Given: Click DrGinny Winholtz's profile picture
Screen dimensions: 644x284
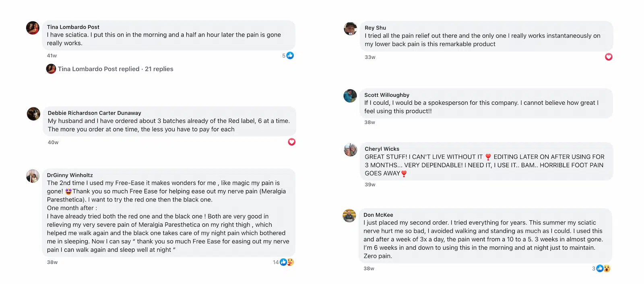Looking at the screenshot, I should [x=33, y=176].
